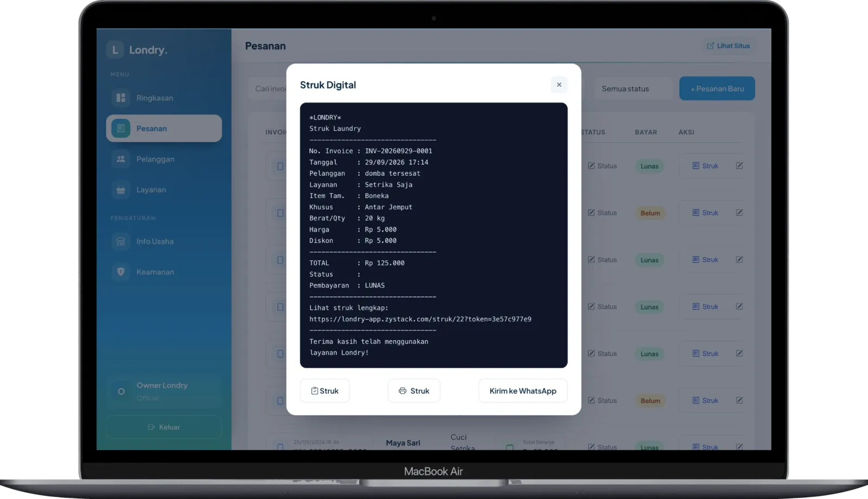Click the Maya Sari customer name

pos(403,443)
